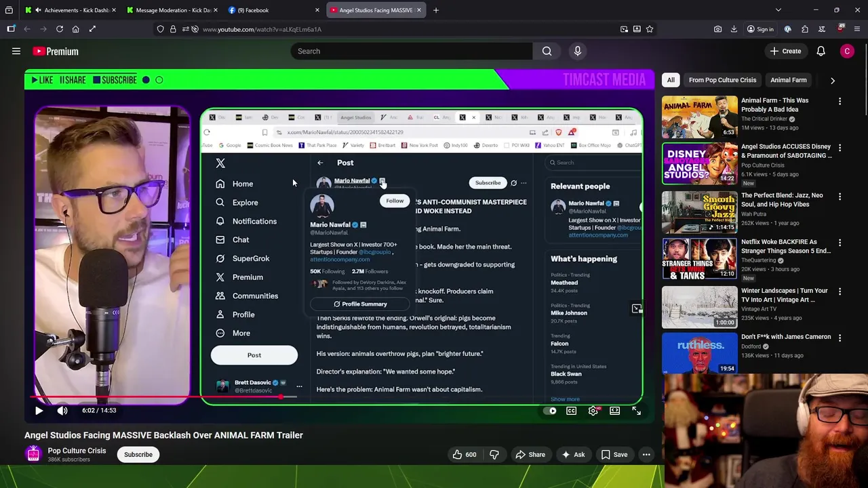Share this video

[530, 455]
